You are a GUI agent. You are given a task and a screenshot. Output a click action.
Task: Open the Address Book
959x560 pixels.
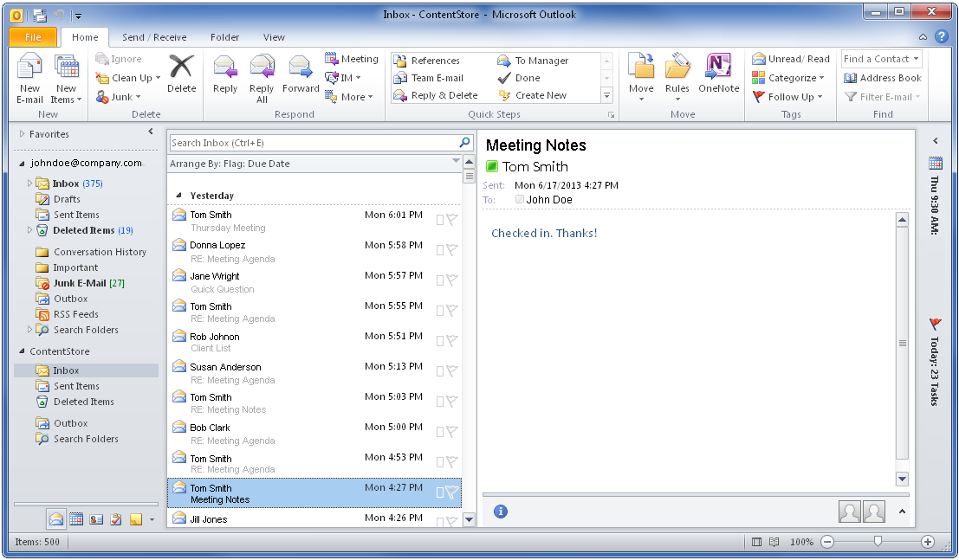883,78
